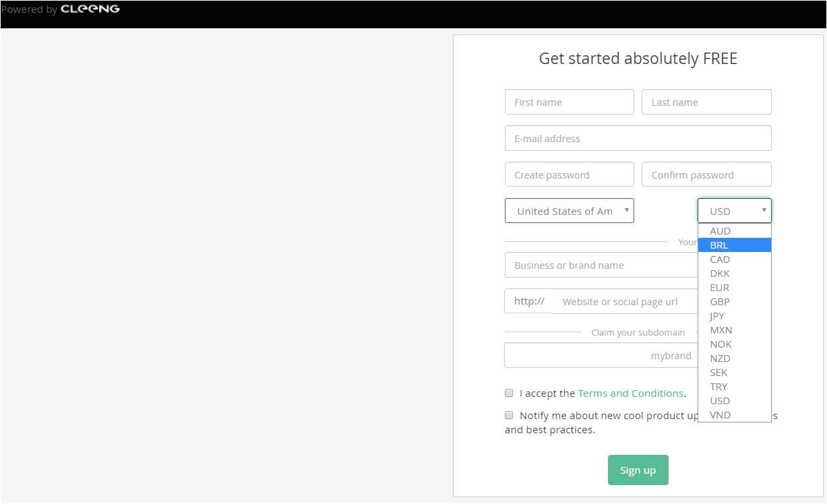Select VND at bottom of list
The image size is (827, 504).
click(x=735, y=415)
